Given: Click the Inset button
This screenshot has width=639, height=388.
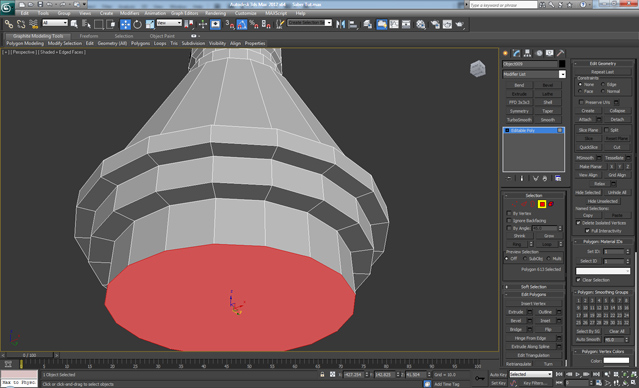Looking at the screenshot, I should coord(545,321).
